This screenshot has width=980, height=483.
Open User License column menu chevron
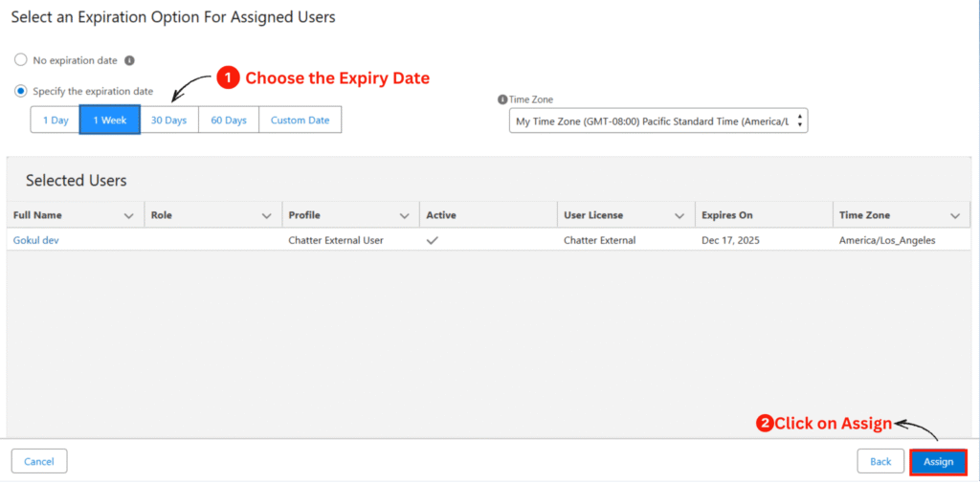pos(679,215)
